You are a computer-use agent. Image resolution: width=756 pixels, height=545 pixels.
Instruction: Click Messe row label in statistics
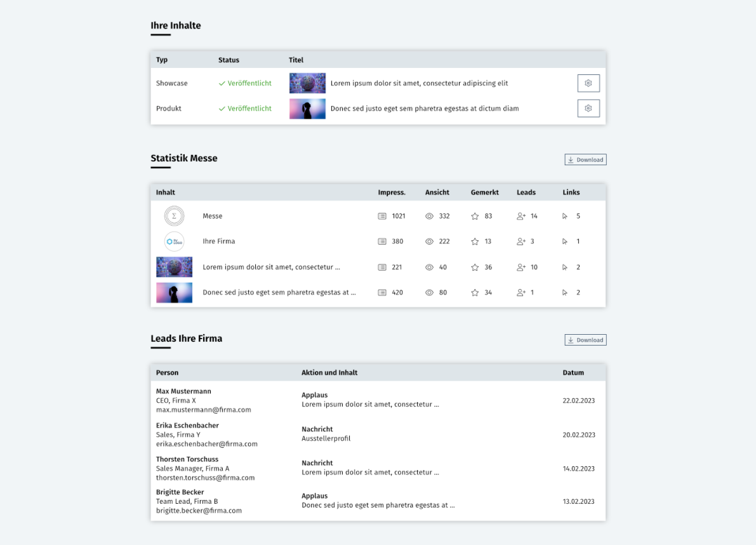click(x=212, y=216)
